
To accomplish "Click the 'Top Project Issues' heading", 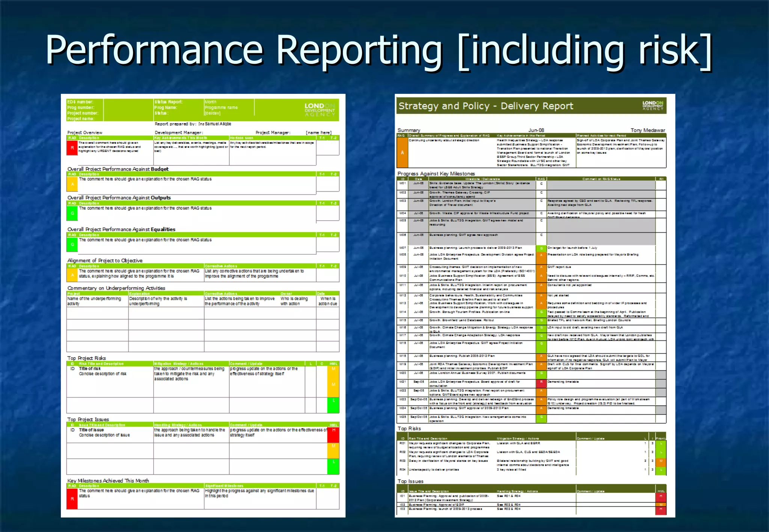I will [88, 419].
